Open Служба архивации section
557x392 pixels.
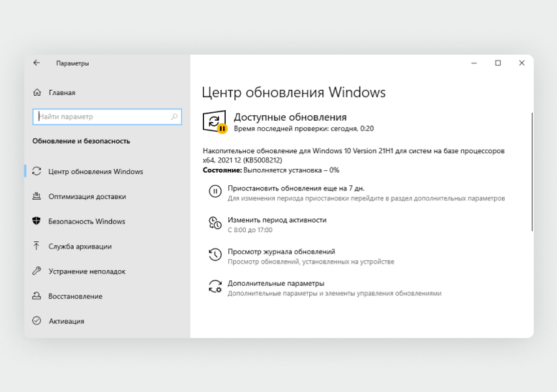click(80, 246)
